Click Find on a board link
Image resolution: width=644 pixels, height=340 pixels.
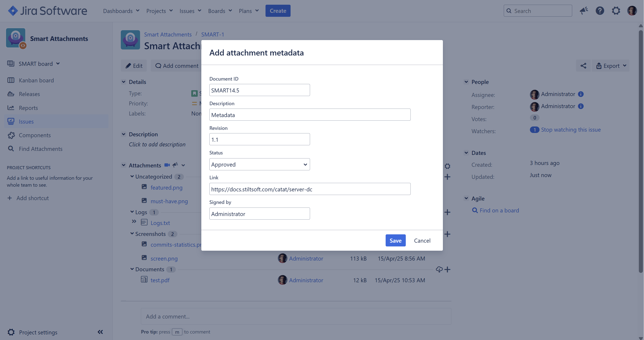click(x=499, y=210)
